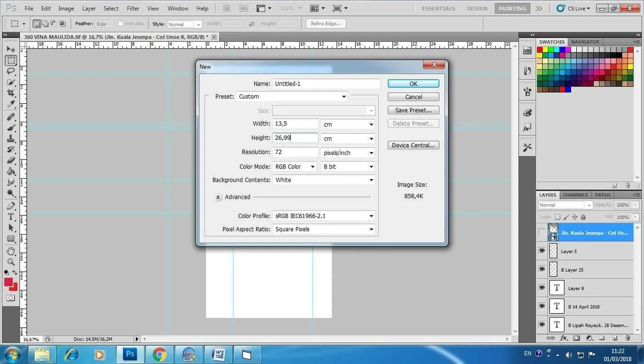Open the Filter menu
Image resolution: width=644 pixels, height=364 pixels.
(x=133, y=9)
